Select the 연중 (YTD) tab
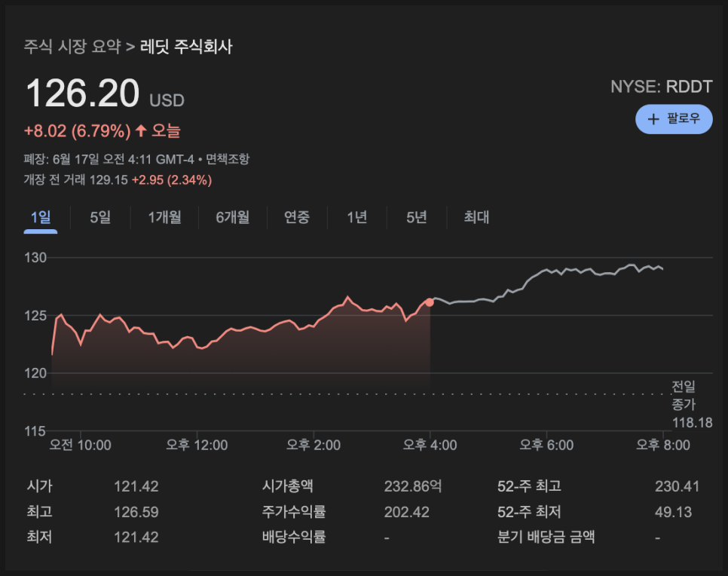 [x=297, y=217]
